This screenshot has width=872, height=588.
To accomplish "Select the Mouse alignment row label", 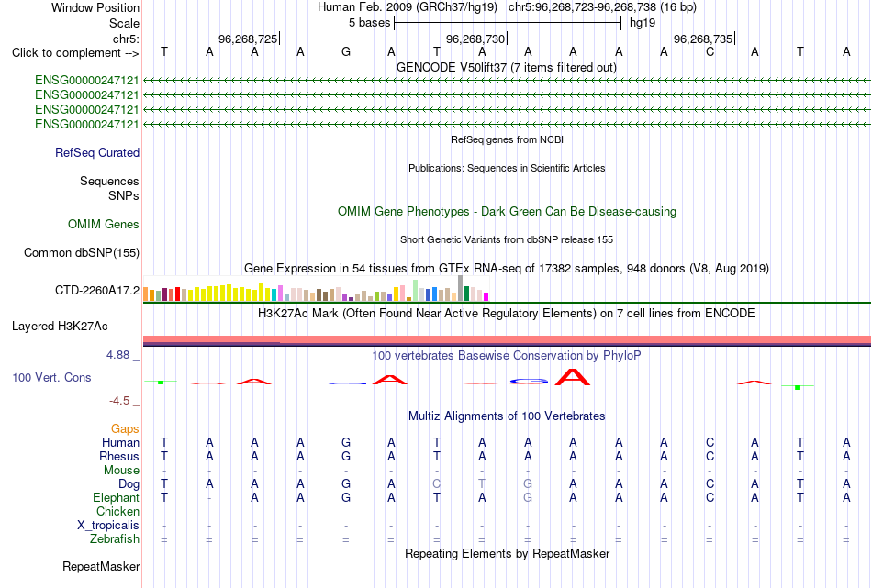I will (122, 471).
